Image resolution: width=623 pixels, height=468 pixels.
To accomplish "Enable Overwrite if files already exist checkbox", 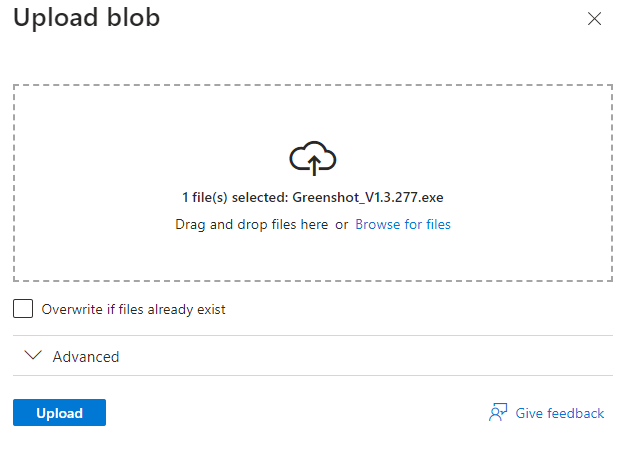I will [x=23, y=309].
